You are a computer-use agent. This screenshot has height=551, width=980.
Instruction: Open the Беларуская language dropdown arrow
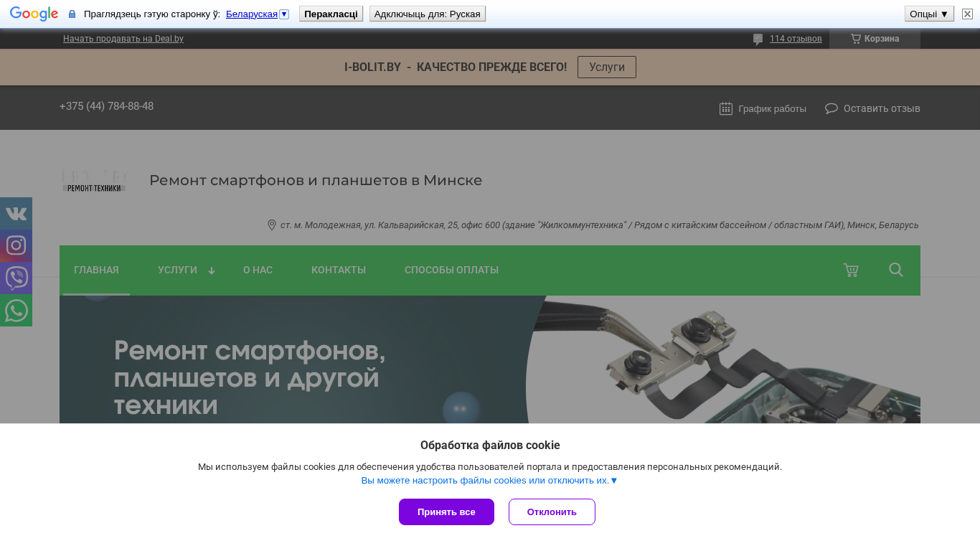pyautogui.click(x=284, y=14)
